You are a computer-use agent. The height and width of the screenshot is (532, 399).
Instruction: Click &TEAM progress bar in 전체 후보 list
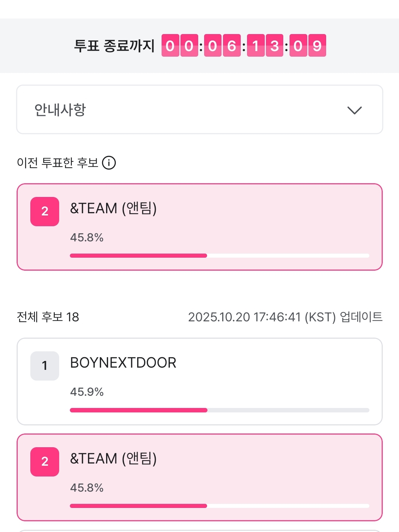[x=219, y=506]
